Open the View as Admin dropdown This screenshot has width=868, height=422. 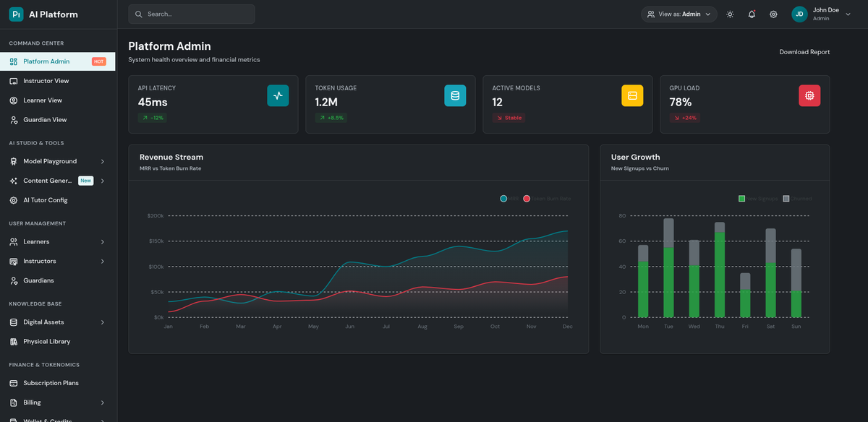tap(678, 14)
